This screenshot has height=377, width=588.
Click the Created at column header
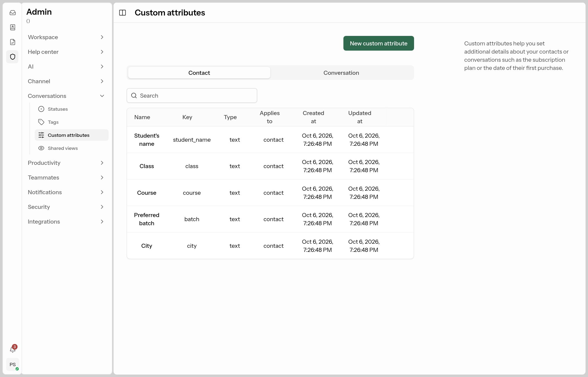(313, 117)
